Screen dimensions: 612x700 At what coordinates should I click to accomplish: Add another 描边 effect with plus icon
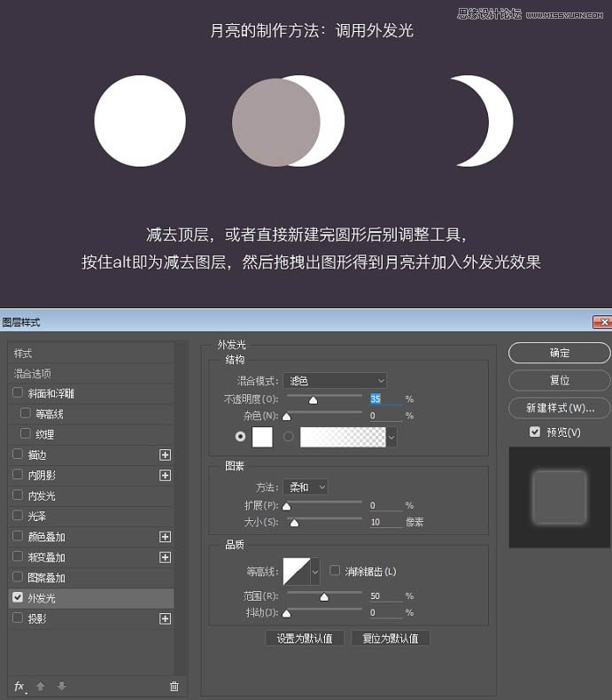coord(165,455)
